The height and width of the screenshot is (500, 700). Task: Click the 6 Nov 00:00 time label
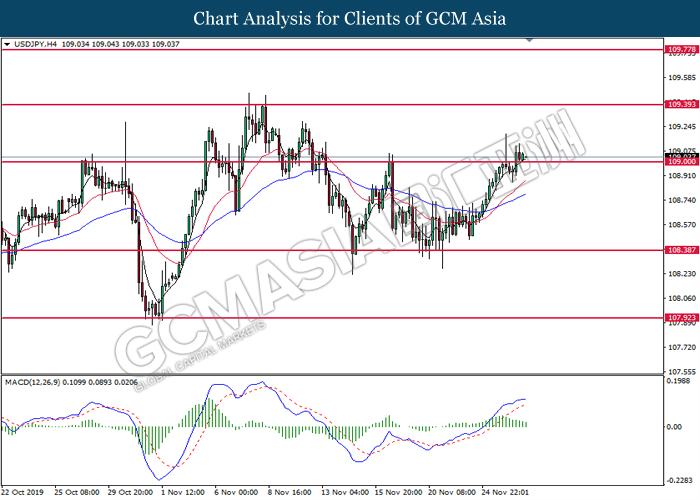click(236, 492)
